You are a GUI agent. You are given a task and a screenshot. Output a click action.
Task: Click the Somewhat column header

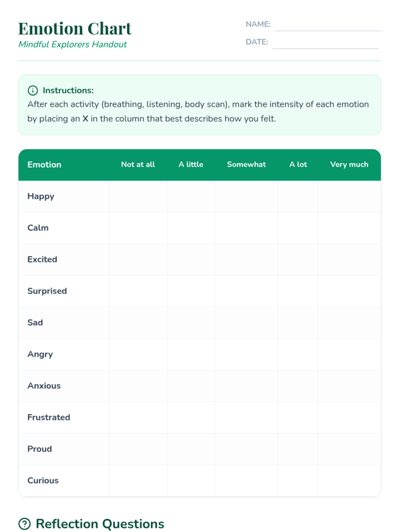246,165
